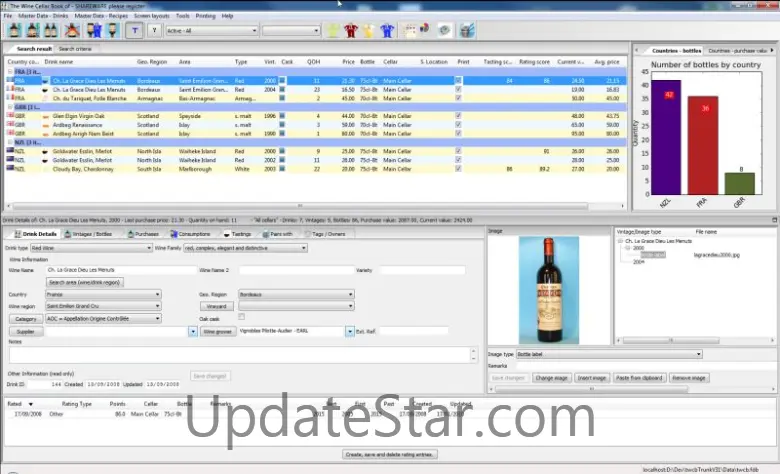780x474 pixels.
Task: Click the green GBR bar in chart
Action: pyautogui.click(x=740, y=184)
